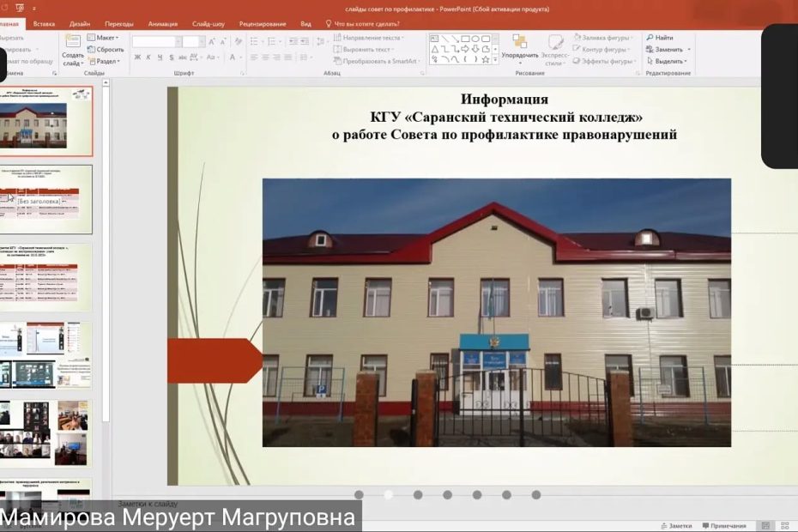Screen dimensions: 798x532
Task: Toggle Strikethrough (abc) formatting
Action: pos(182,57)
